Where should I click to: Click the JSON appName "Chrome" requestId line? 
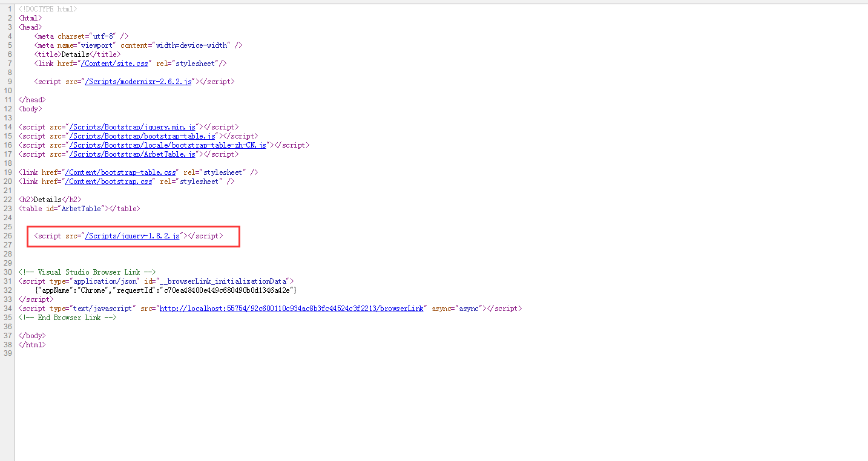[166, 290]
